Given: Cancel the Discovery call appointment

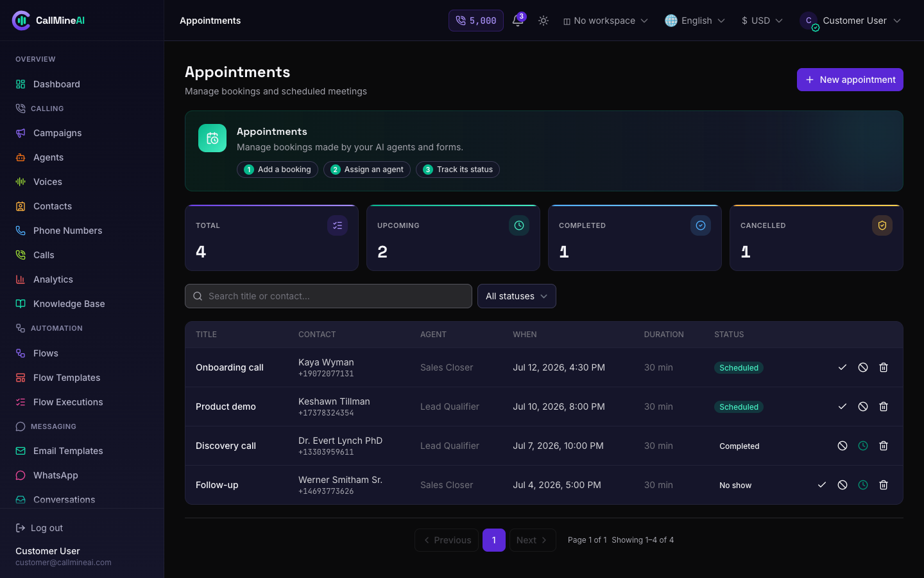Looking at the screenshot, I should (x=843, y=446).
